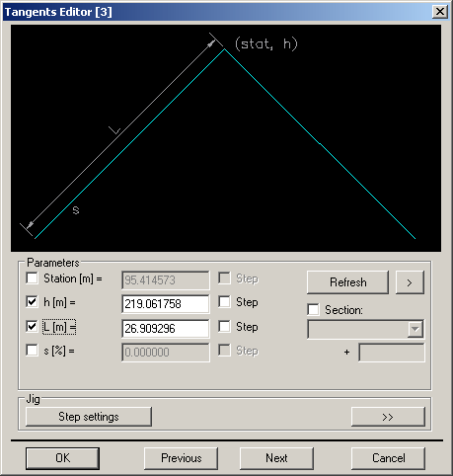Expand the Jig panel with double-arrow button
The width and height of the screenshot is (453, 476).
coord(388,417)
